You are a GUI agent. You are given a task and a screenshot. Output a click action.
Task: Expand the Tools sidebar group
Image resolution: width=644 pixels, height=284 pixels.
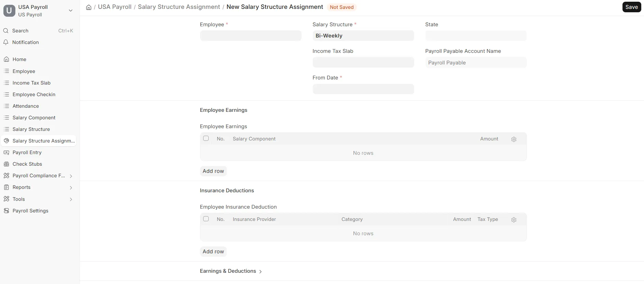pos(71,199)
